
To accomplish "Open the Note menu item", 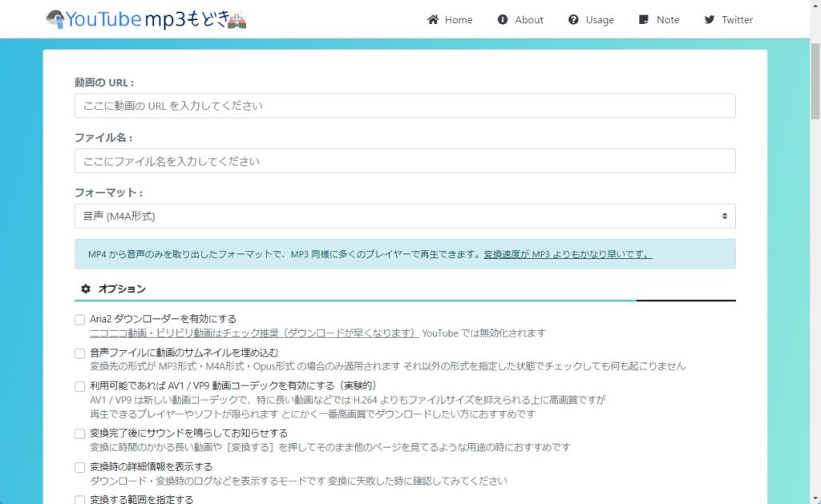I will pos(667,20).
